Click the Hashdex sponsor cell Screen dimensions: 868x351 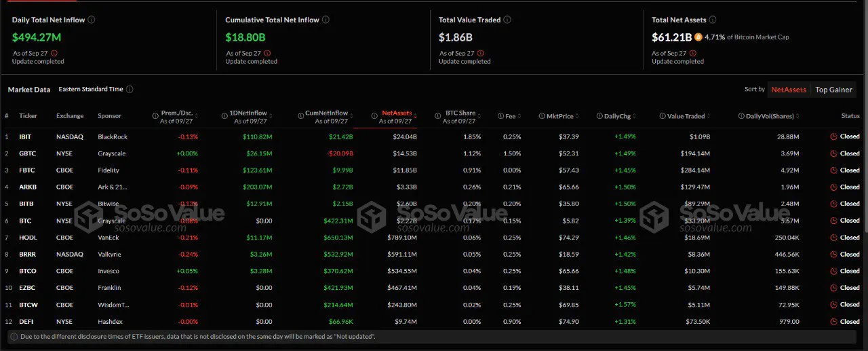pyautogui.click(x=111, y=321)
